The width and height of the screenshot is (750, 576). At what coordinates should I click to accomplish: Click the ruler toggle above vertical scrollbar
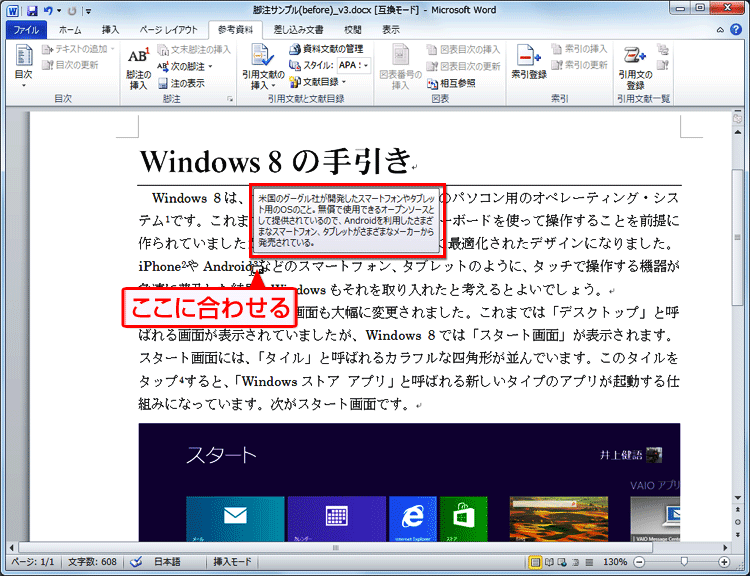(x=738, y=118)
